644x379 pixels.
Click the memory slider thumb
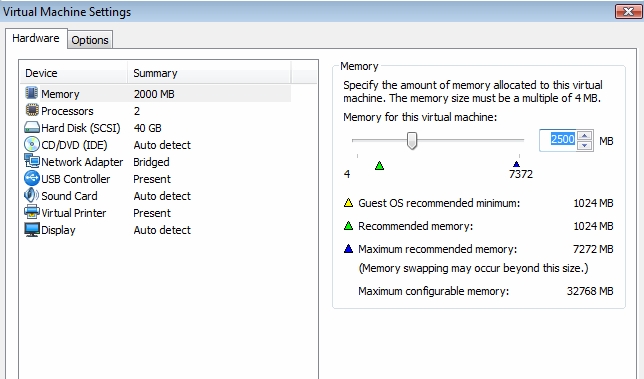[x=412, y=140]
